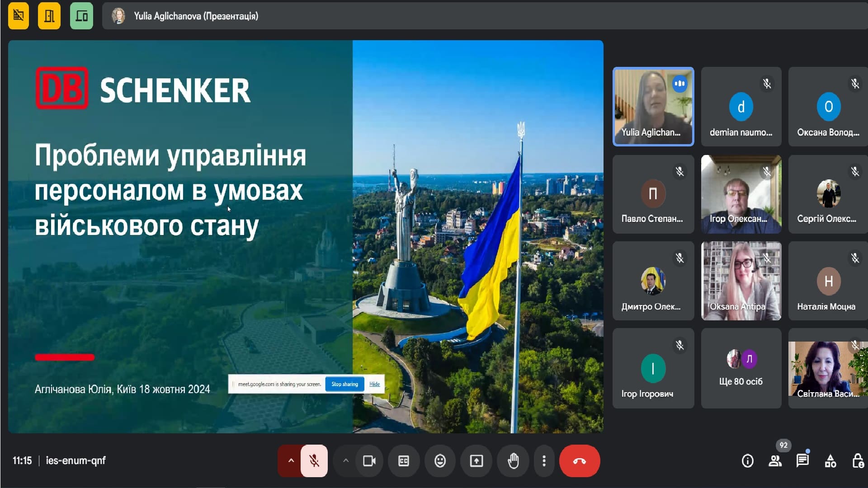The image size is (868, 488).
Task: Open the emoji reactions button
Action: (x=440, y=461)
